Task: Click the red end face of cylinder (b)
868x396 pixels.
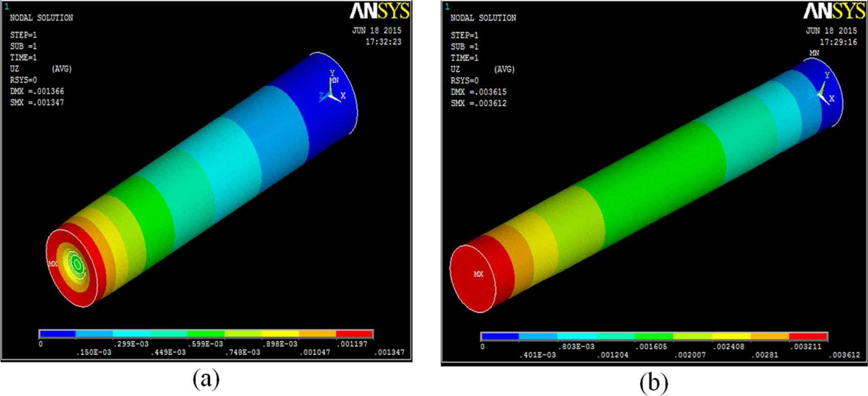Action: (x=473, y=278)
